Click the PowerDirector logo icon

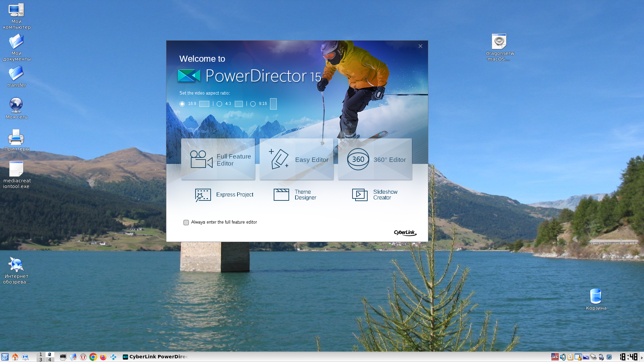tap(189, 76)
